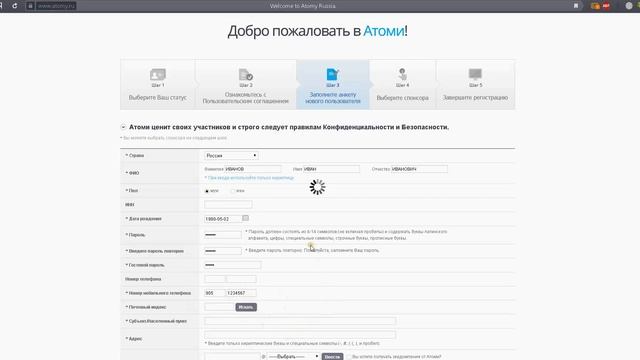Screen dimensions: 640x360
Task: Click the repeat password field
Action: (x=223, y=251)
